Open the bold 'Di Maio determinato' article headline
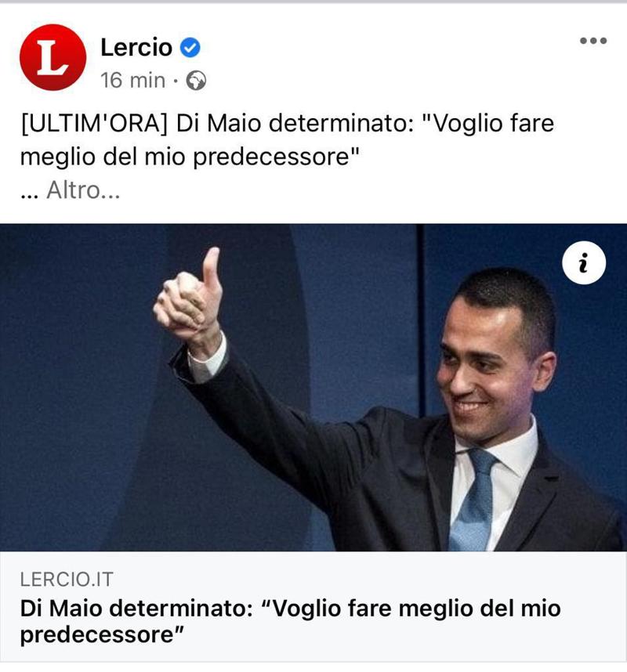 pos(290,621)
